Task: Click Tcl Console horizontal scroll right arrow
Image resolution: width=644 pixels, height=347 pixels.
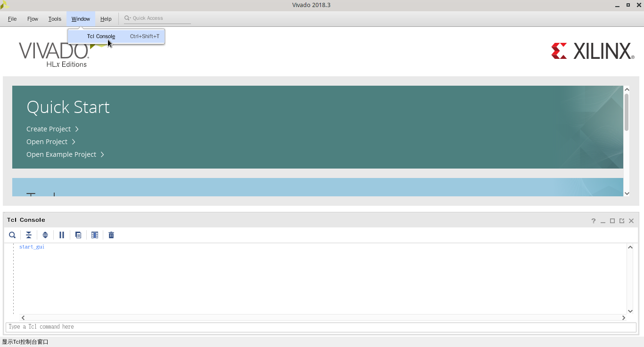Action: [623, 318]
